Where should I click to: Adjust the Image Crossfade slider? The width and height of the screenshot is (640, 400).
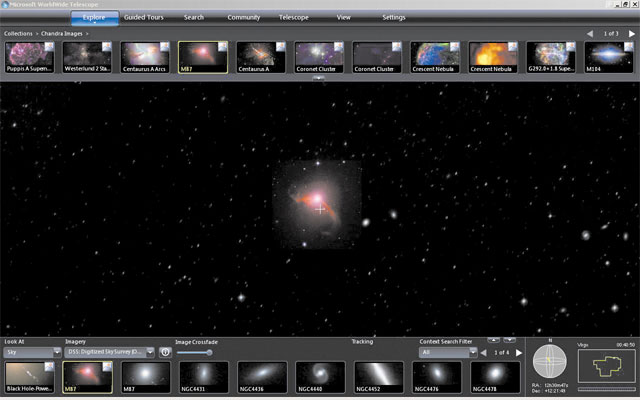click(194, 352)
